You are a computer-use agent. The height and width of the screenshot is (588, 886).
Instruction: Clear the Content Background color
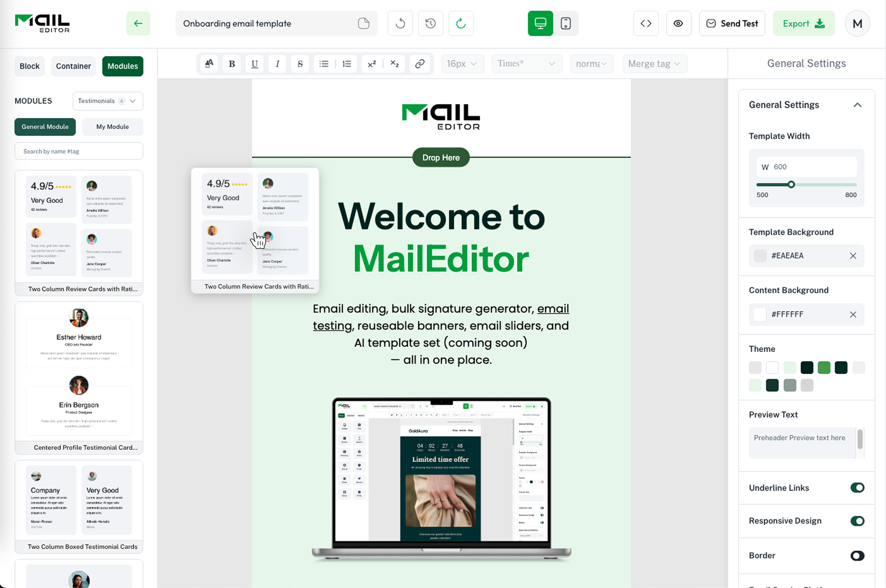point(853,314)
